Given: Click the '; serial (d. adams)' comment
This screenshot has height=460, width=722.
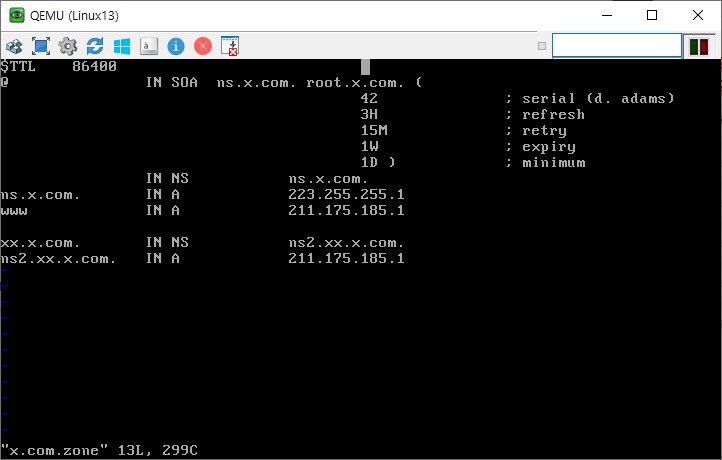Looking at the screenshot, I should coord(590,99).
